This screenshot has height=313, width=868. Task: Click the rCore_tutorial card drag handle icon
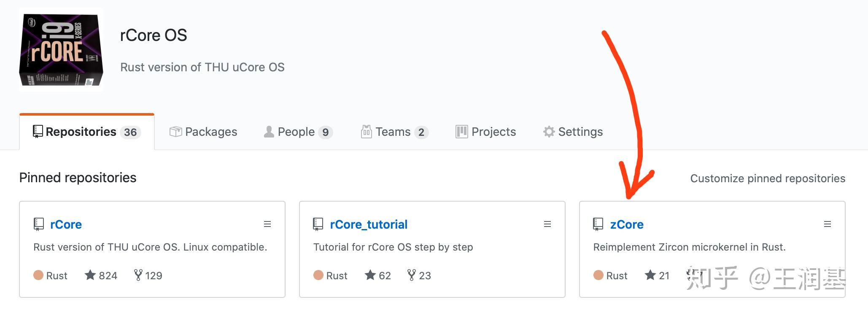pyautogui.click(x=547, y=224)
